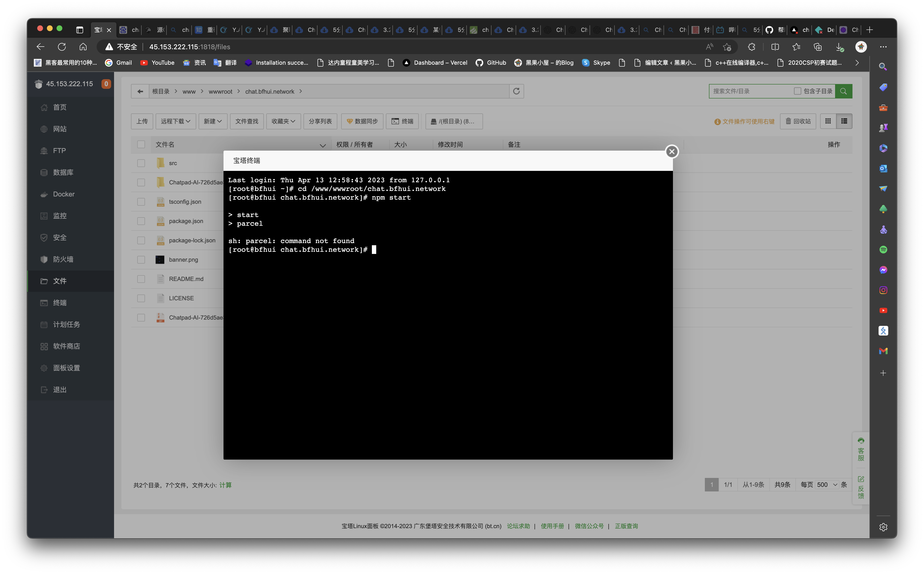Image resolution: width=924 pixels, height=574 pixels.
Task: Open the 软件商店 software store
Action: point(66,346)
